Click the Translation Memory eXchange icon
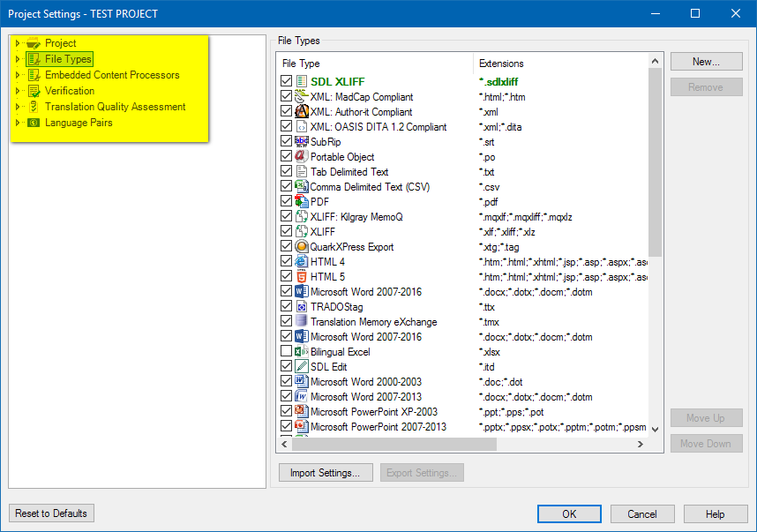Screen dimensions: 757x532 (302, 321)
